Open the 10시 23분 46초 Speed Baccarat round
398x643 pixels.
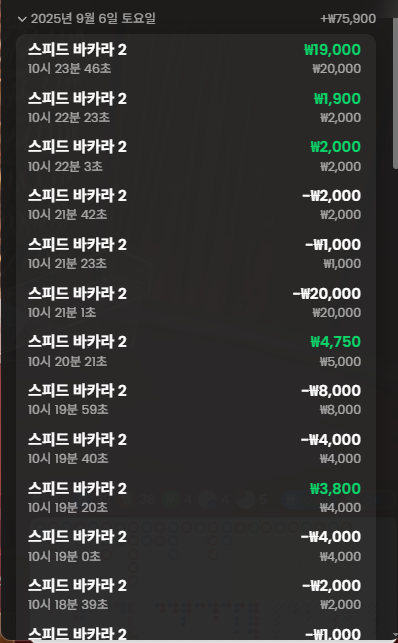(x=196, y=58)
